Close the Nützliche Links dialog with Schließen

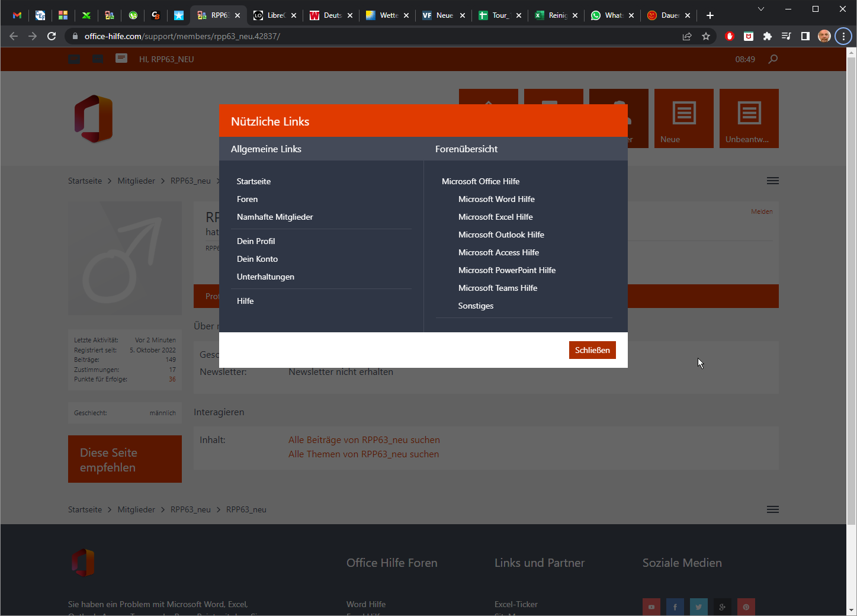point(592,350)
